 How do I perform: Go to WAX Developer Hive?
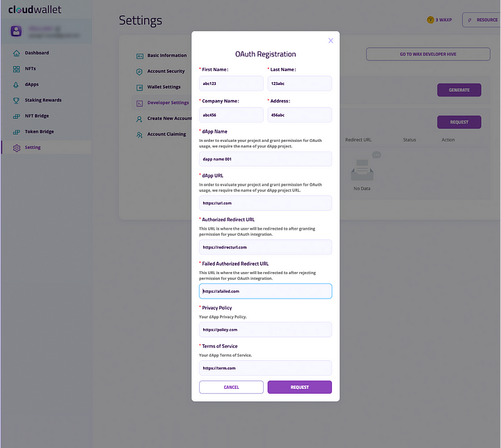tap(428, 54)
